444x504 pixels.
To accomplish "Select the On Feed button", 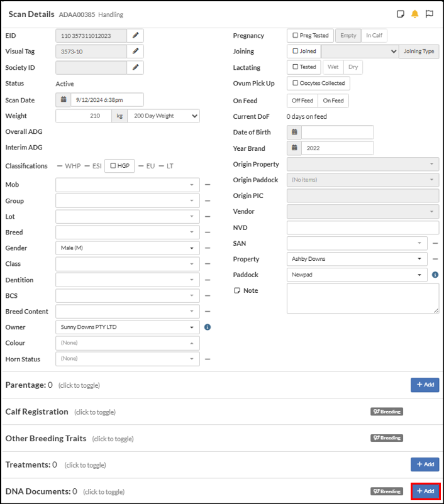I will tap(333, 101).
